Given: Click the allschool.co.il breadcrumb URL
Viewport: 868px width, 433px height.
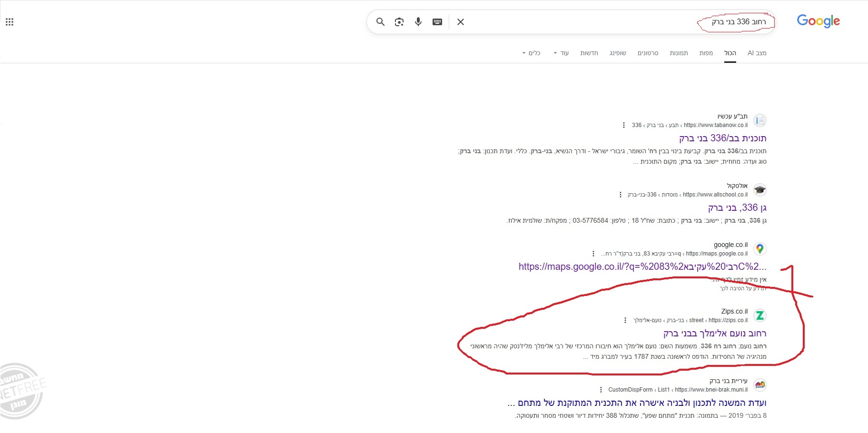Looking at the screenshot, I should point(688,195).
